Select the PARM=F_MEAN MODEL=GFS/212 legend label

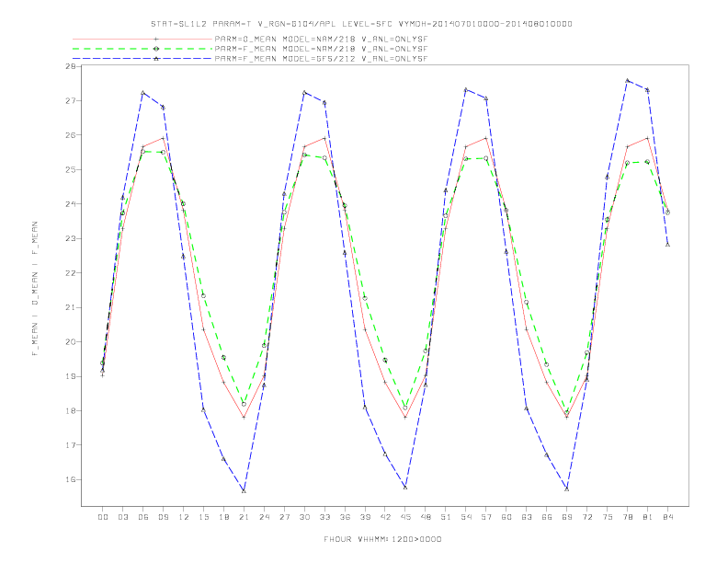(x=321, y=59)
